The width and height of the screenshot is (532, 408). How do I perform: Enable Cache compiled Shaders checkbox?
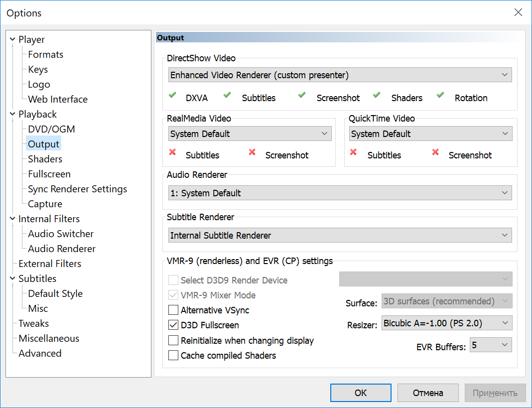173,355
